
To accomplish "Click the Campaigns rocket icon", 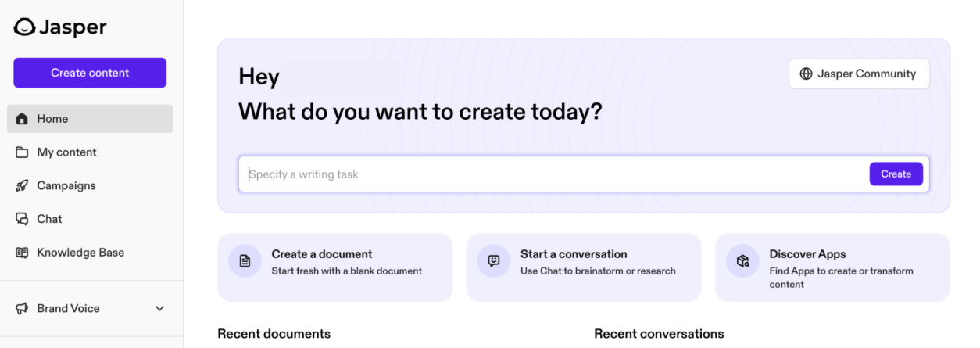I will [x=22, y=186].
